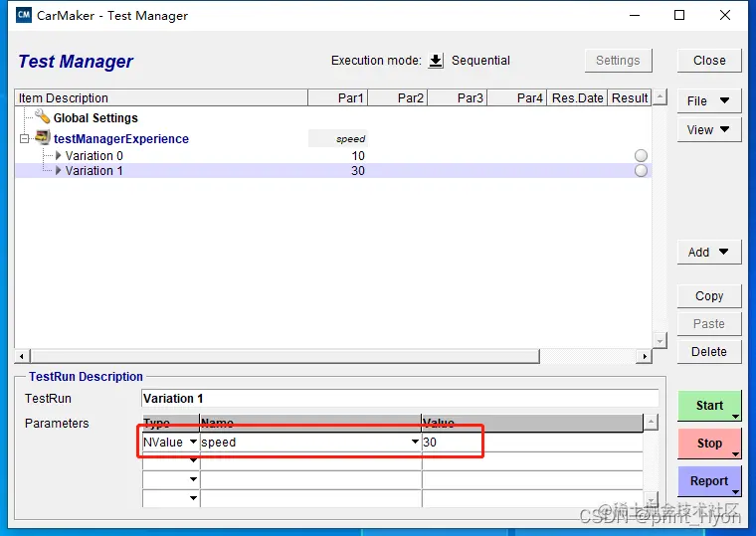756x536 pixels.
Task: Minimize the Test Manager window
Action: [x=635, y=16]
